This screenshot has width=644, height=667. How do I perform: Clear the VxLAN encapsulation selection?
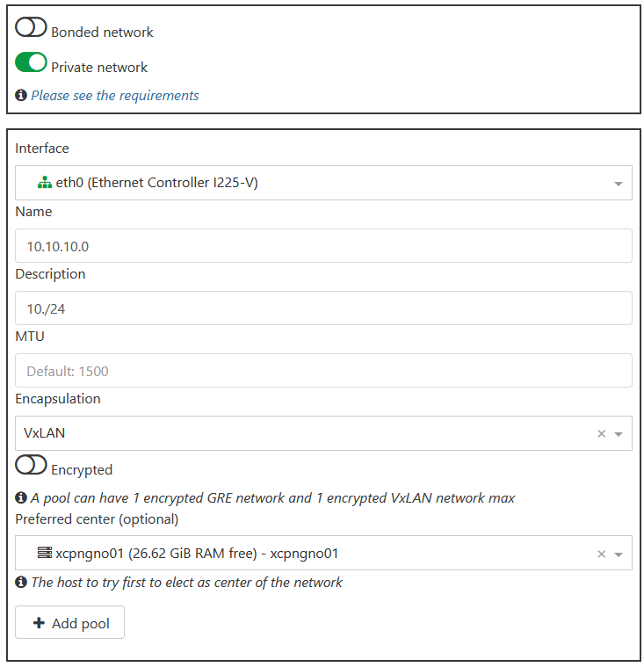click(x=601, y=433)
